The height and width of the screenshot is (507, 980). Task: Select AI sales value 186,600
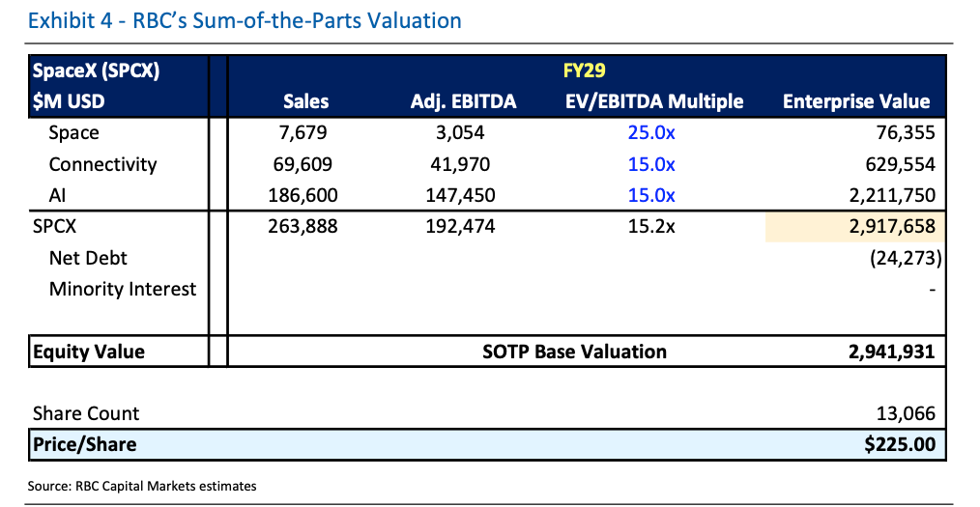[x=303, y=195]
